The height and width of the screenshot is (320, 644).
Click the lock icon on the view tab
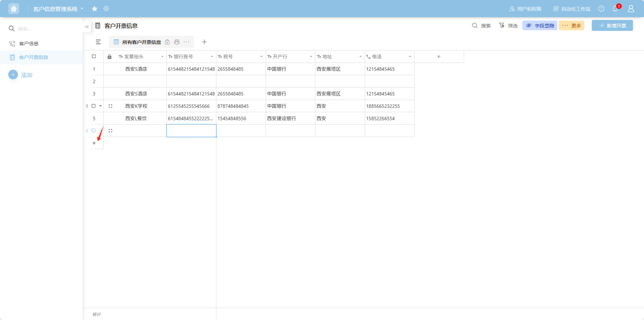167,42
